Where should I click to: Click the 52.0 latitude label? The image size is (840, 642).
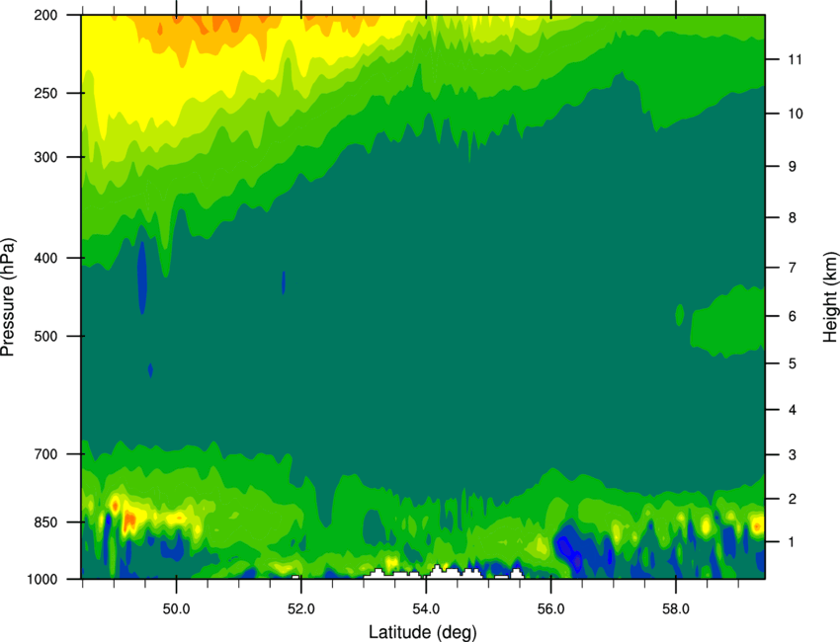301,609
